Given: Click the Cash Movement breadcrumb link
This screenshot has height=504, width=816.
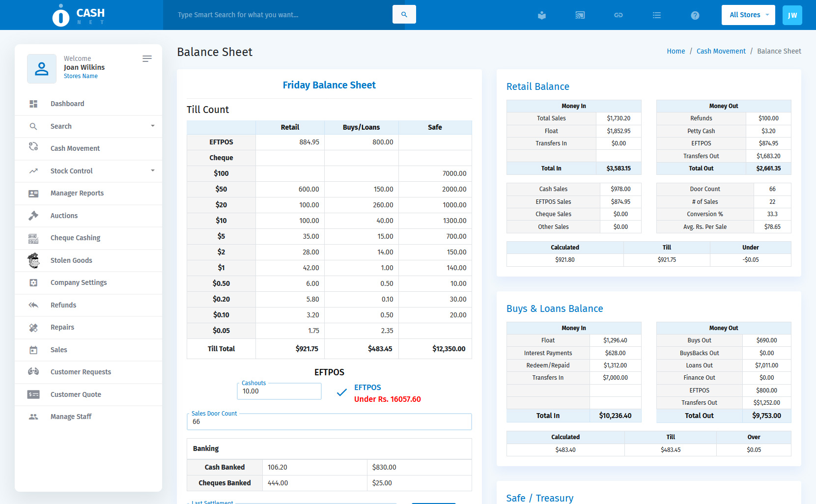Looking at the screenshot, I should point(721,51).
